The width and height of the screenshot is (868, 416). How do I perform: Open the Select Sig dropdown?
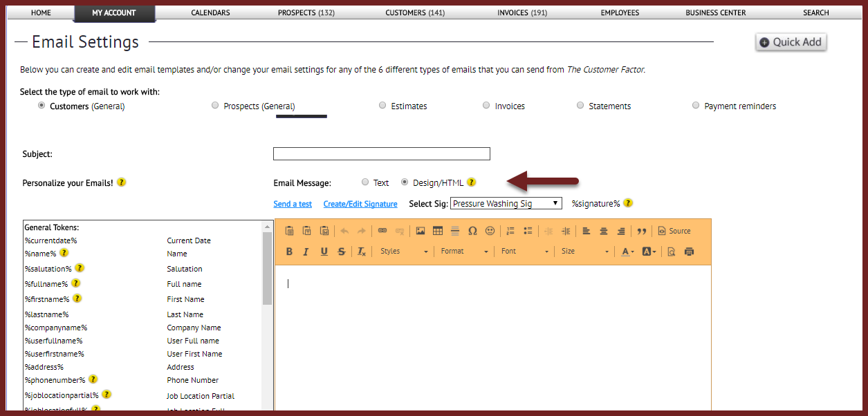click(506, 204)
